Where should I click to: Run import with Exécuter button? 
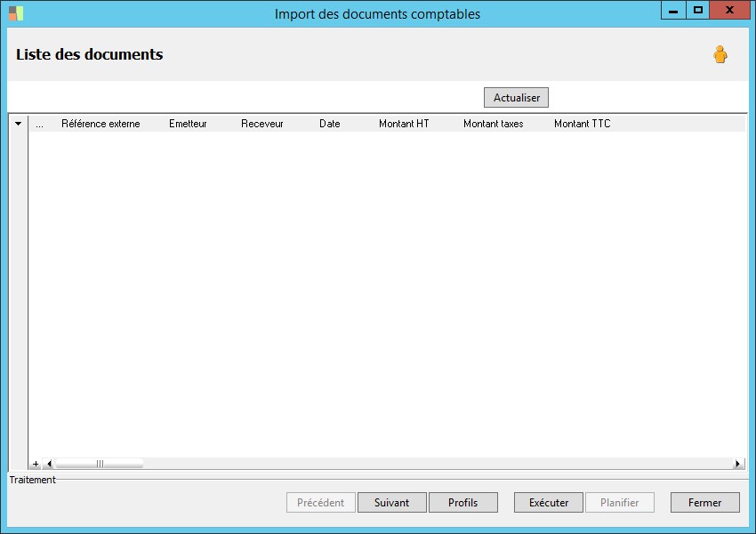[x=549, y=503]
